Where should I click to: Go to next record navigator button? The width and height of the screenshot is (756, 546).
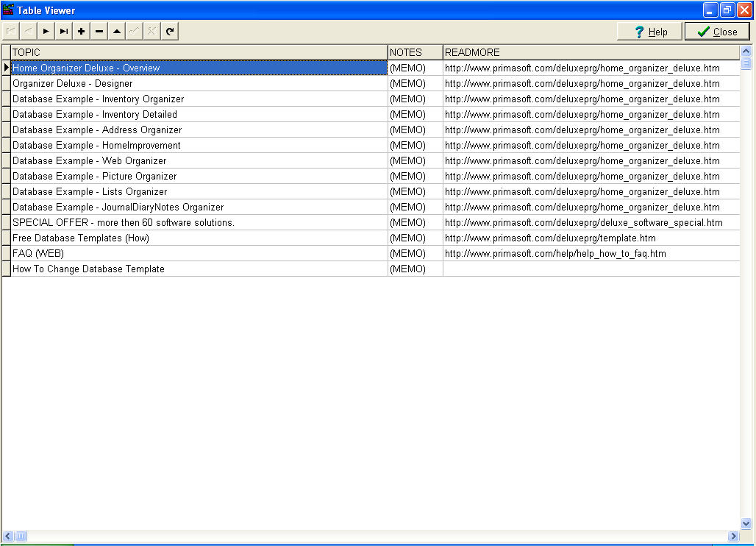(46, 32)
